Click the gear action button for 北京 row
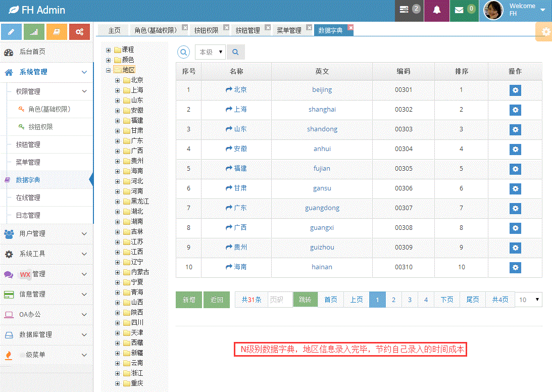This screenshot has width=552, height=392. tap(516, 90)
